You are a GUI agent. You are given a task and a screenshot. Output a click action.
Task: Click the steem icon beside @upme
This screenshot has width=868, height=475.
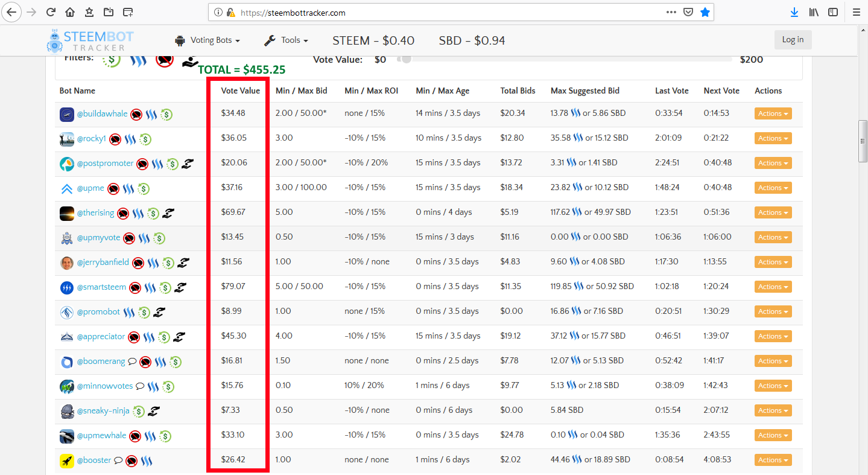[x=128, y=188]
